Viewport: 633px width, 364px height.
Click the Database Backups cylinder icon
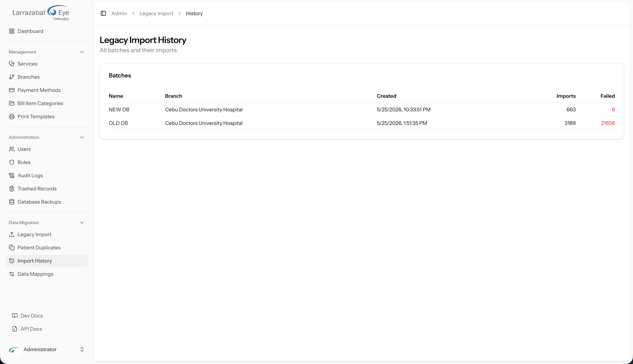pos(12,202)
